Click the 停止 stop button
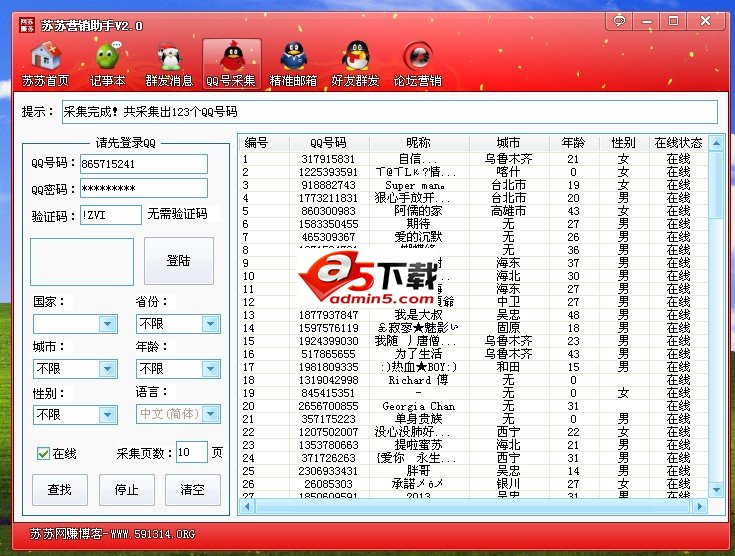Image resolution: width=735 pixels, height=556 pixels. click(x=127, y=489)
